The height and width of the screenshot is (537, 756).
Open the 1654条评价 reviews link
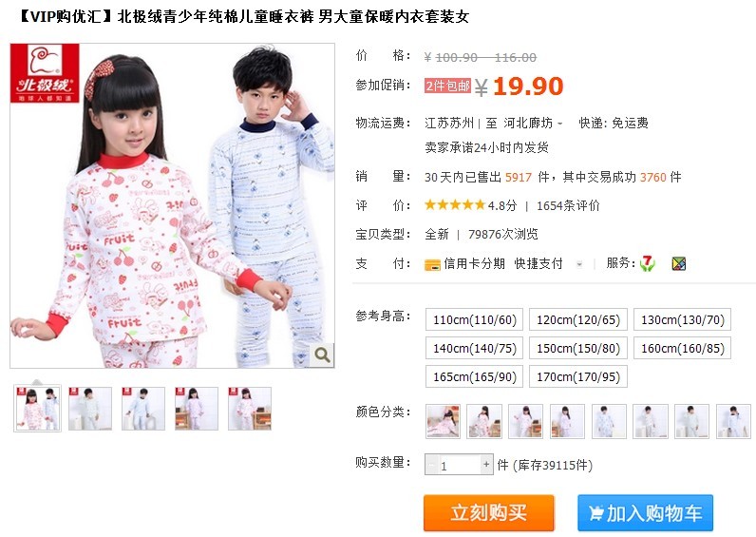point(568,205)
